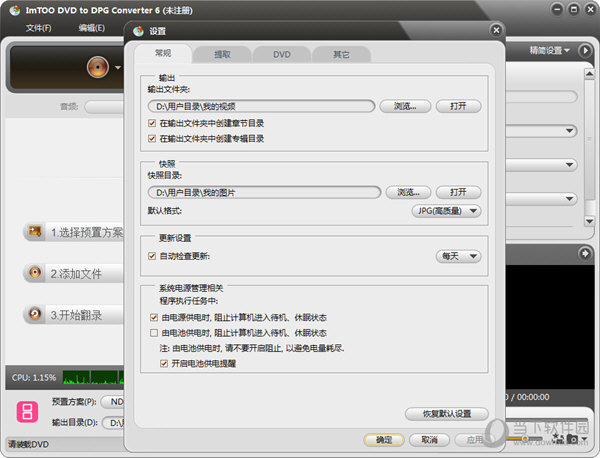Viewport: 600px width, 458px height.
Task: Close the 设置 dialog with the X button
Action: [x=496, y=30]
